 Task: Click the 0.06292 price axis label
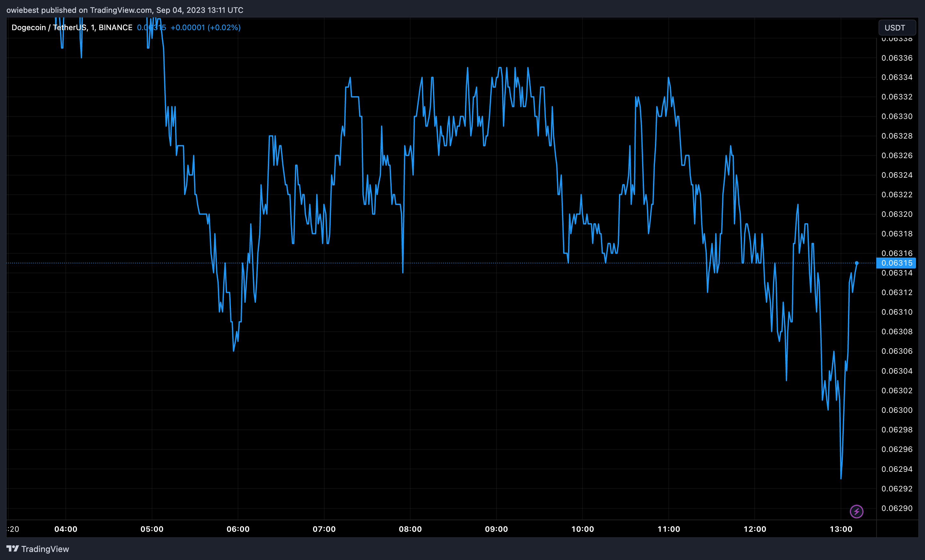897,488
